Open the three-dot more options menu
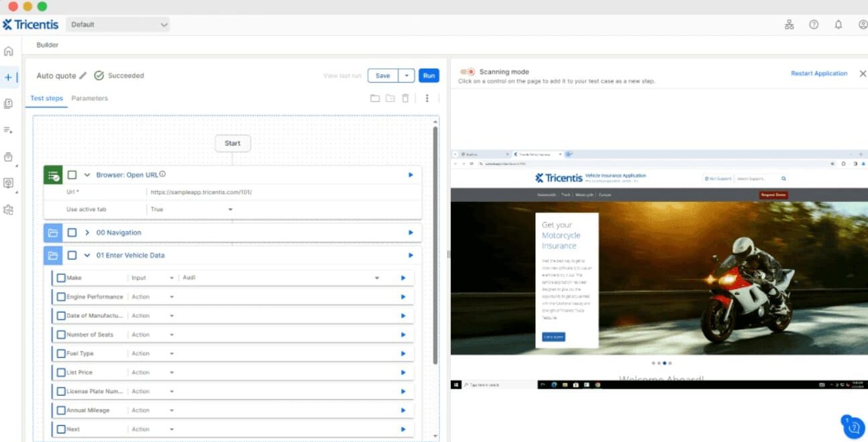868x442 pixels. [x=427, y=99]
